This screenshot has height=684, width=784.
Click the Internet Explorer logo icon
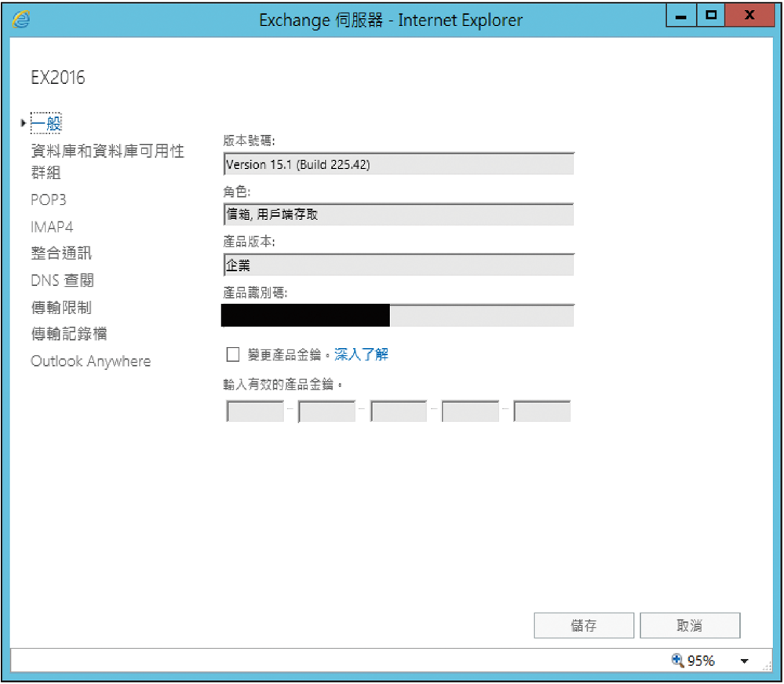click(21, 20)
